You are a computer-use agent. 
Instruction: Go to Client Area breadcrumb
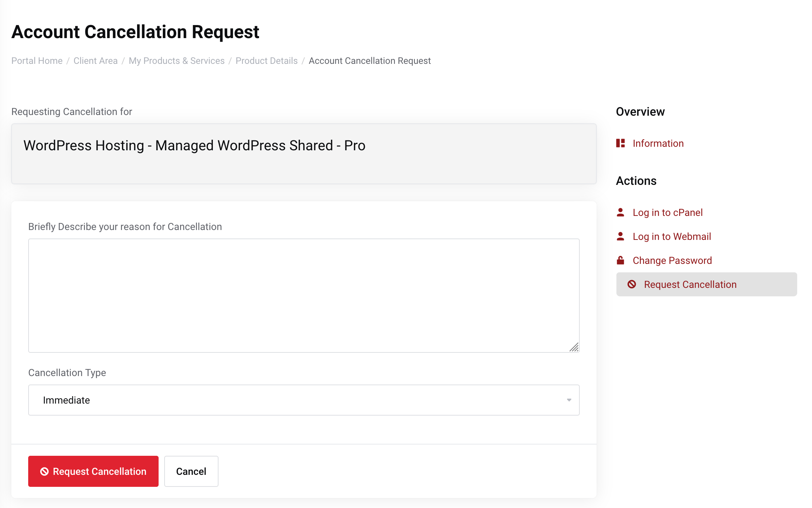96,61
